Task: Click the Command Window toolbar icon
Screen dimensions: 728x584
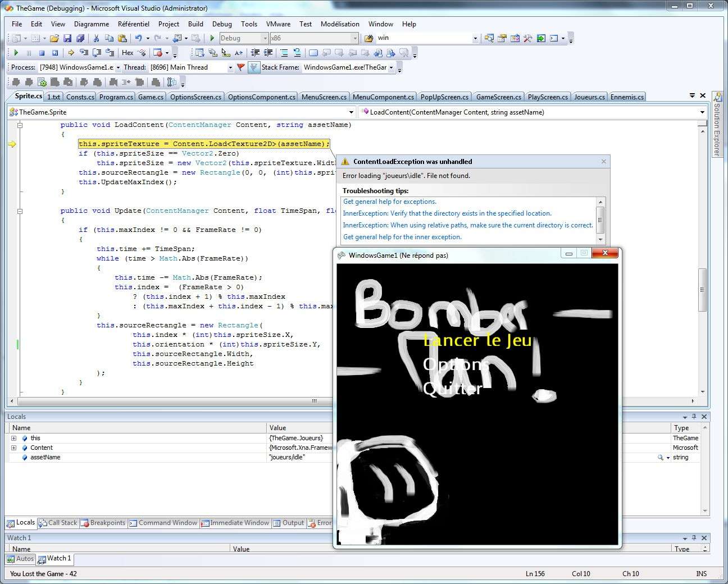Action: click(x=554, y=38)
